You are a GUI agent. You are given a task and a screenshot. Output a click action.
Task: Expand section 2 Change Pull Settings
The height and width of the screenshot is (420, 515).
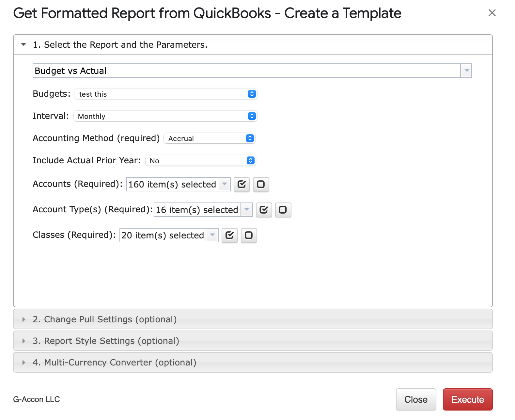coord(253,319)
